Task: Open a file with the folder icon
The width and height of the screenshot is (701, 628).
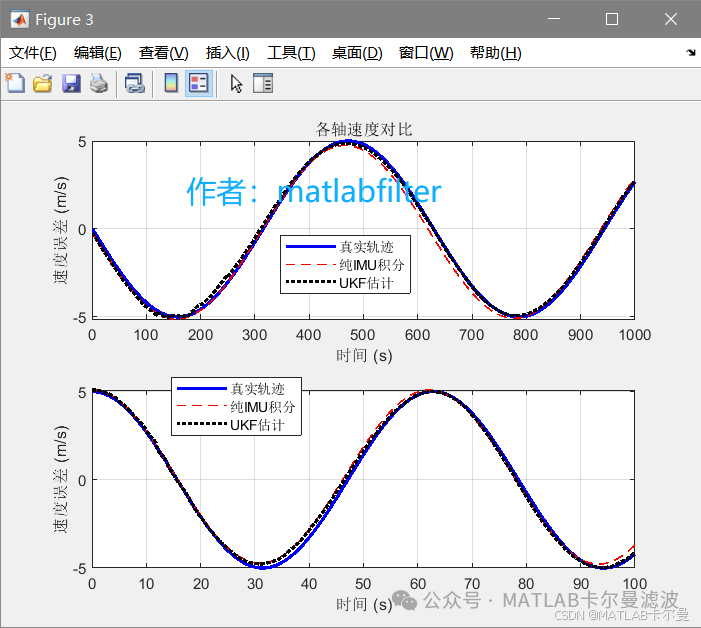Action: [42, 84]
